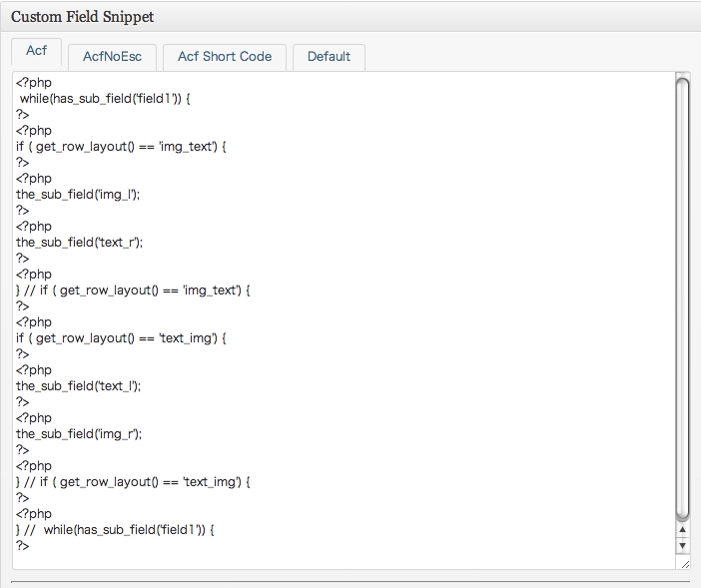
Task: Click the opening if line checking 'img_text'
Action: click(121, 147)
